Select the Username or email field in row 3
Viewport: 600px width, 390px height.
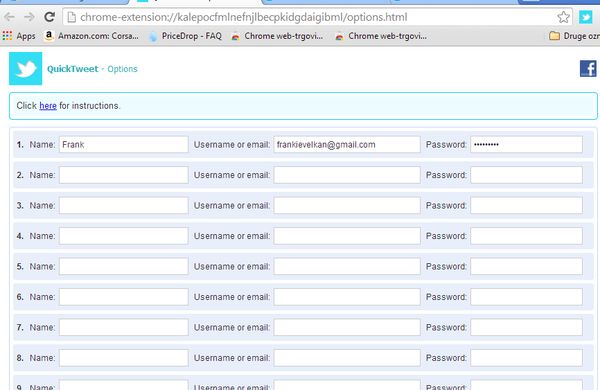[347, 206]
